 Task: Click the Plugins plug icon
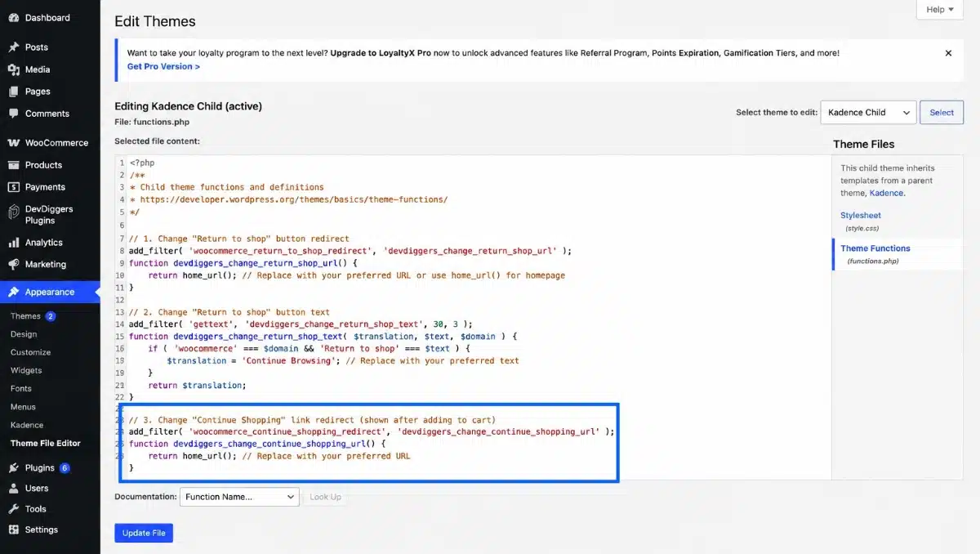(13, 468)
